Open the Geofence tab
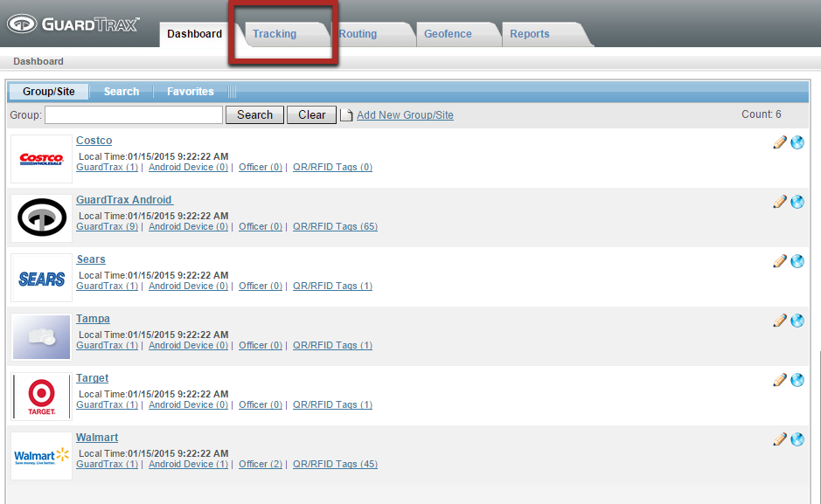 pyautogui.click(x=448, y=34)
